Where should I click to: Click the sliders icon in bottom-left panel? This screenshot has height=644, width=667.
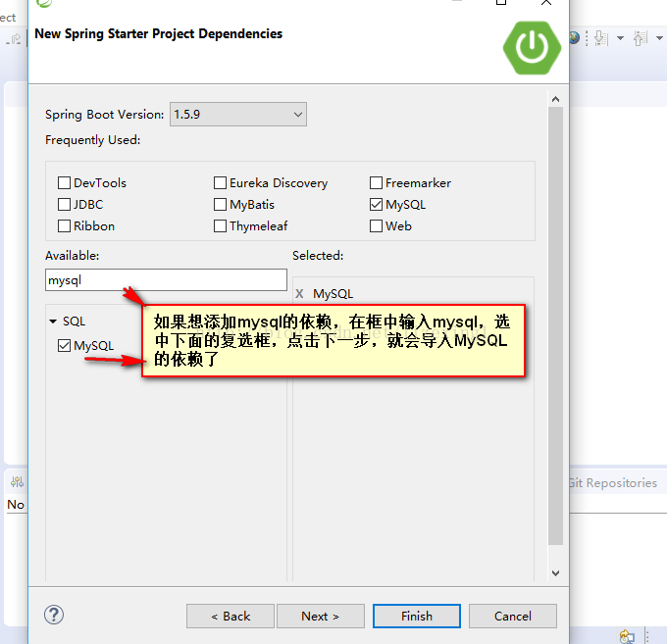click(x=18, y=481)
